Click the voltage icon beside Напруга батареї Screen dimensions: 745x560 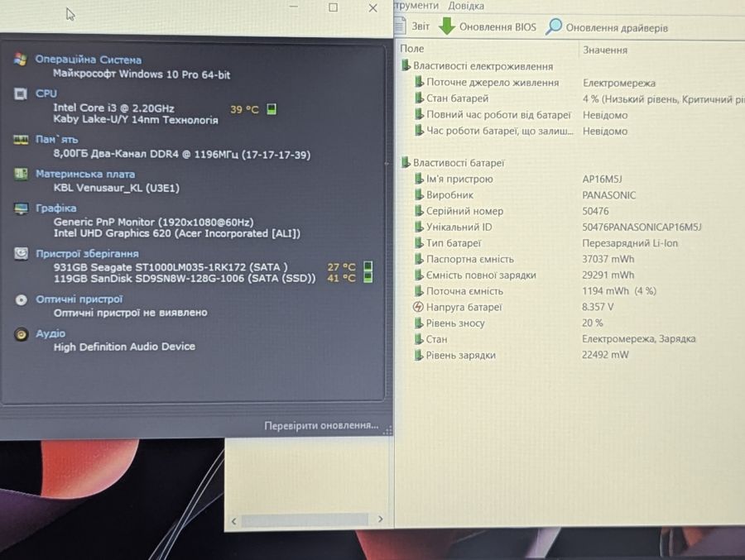[418, 307]
